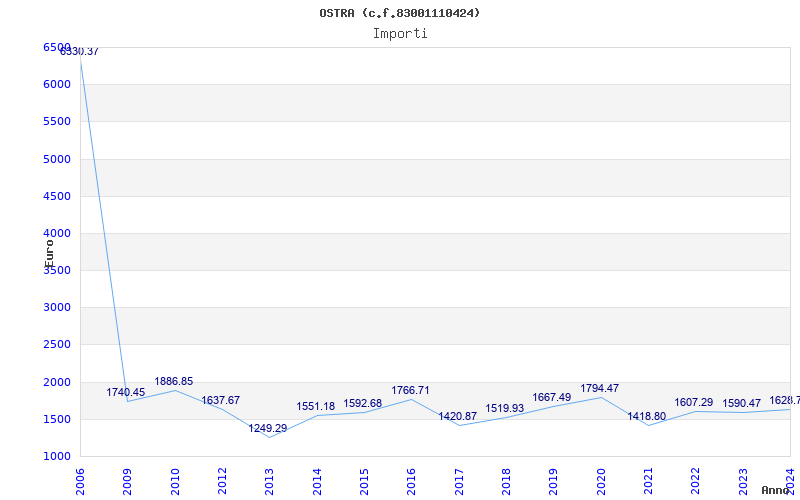
Task: Click the chart title OSTRA (c.f.83001110424)
Action: 399,13
